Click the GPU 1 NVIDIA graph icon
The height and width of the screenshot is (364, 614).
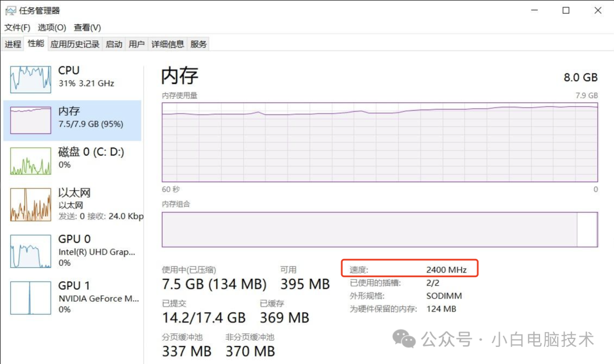30,297
